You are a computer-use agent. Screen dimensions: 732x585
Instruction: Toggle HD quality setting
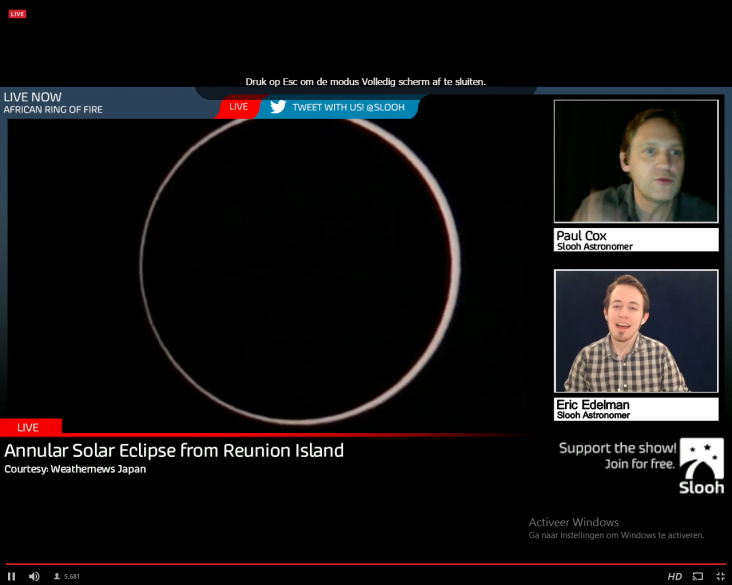[675, 576]
